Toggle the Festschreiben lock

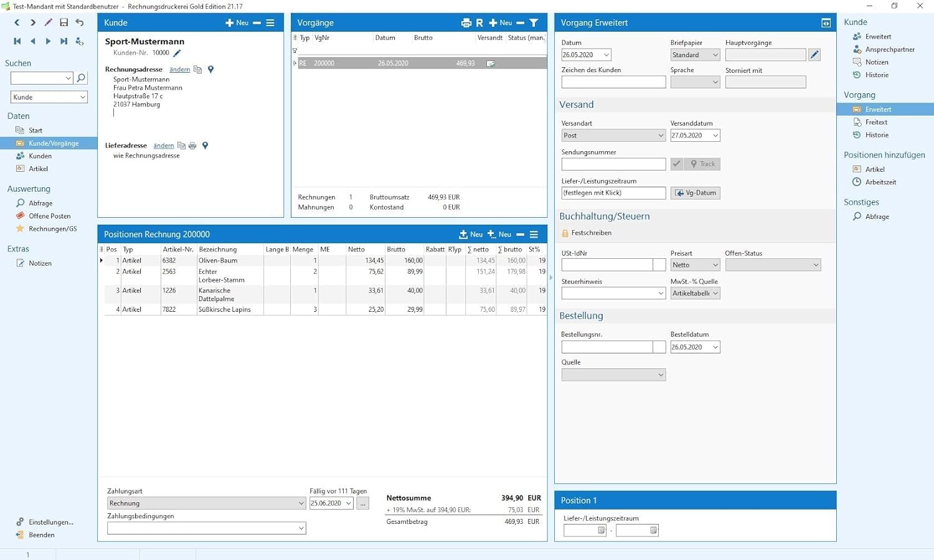[565, 233]
